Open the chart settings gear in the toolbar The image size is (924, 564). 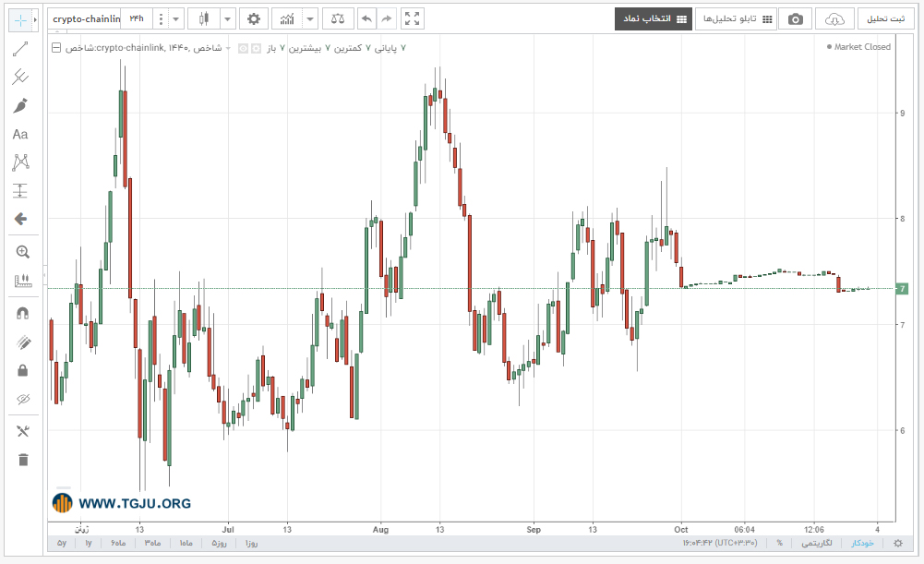point(254,18)
